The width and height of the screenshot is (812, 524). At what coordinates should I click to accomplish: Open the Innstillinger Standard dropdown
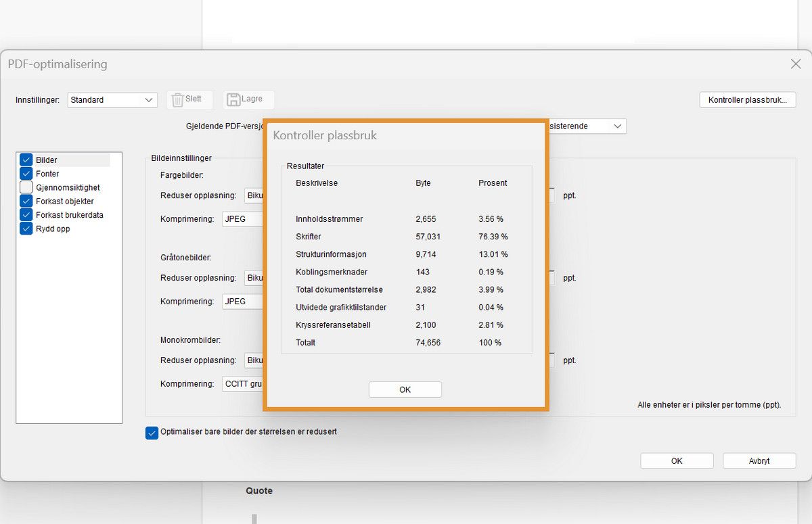point(112,99)
